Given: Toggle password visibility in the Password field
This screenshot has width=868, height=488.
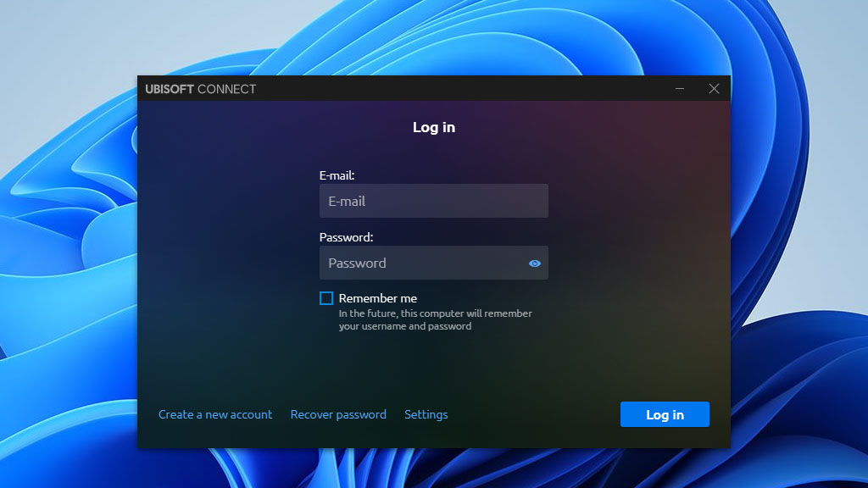Looking at the screenshot, I should click(534, 263).
